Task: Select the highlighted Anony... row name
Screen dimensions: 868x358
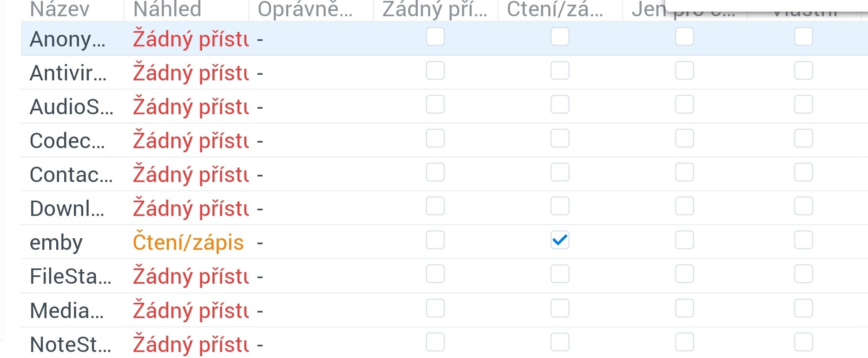Action: coord(67,39)
